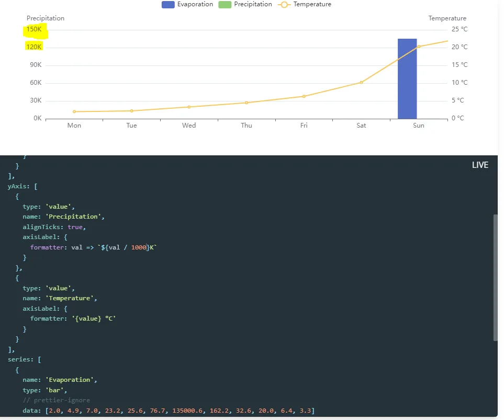Click the blue Evaporation legend swatch

click(168, 5)
